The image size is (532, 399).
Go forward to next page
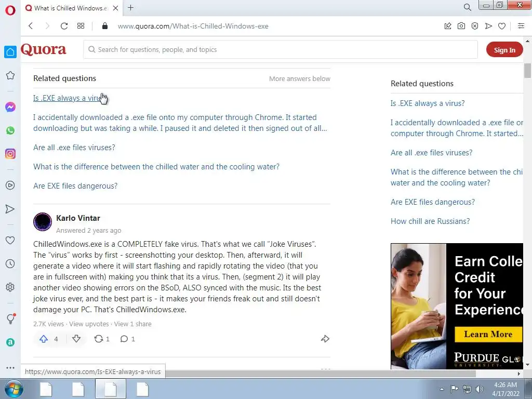click(x=47, y=26)
